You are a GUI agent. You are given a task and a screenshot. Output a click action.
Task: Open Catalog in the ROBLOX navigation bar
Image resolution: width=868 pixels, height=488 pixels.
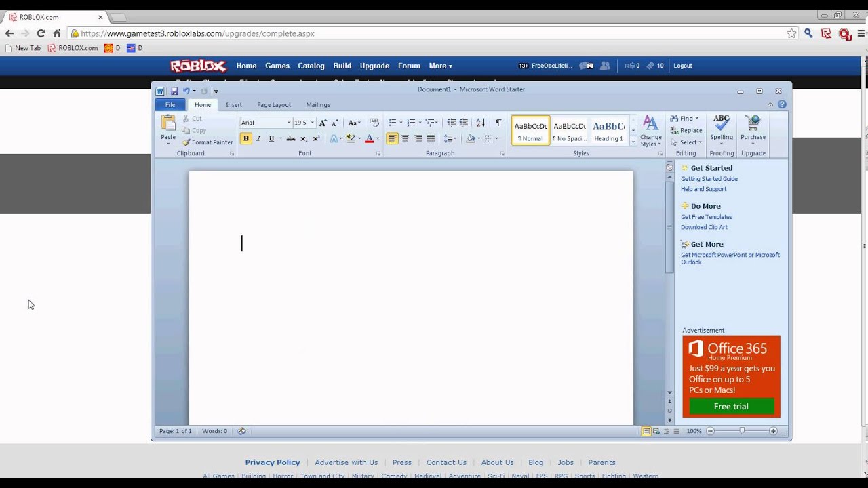coord(311,66)
